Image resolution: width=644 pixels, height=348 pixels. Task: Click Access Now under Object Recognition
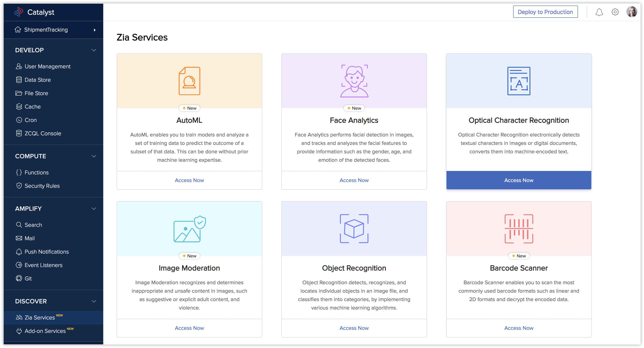pos(354,328)
